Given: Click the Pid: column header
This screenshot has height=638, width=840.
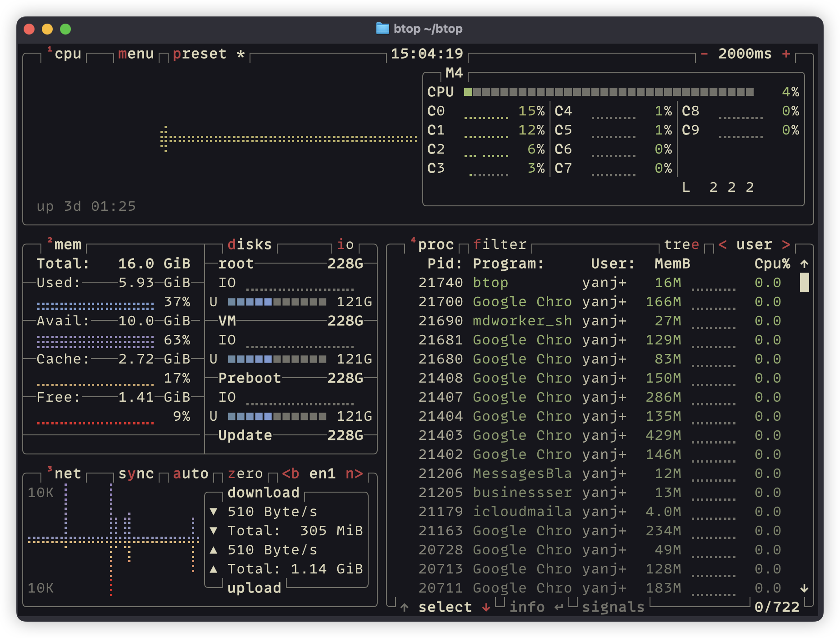Looking at the screenshot, I should point(445,264).
